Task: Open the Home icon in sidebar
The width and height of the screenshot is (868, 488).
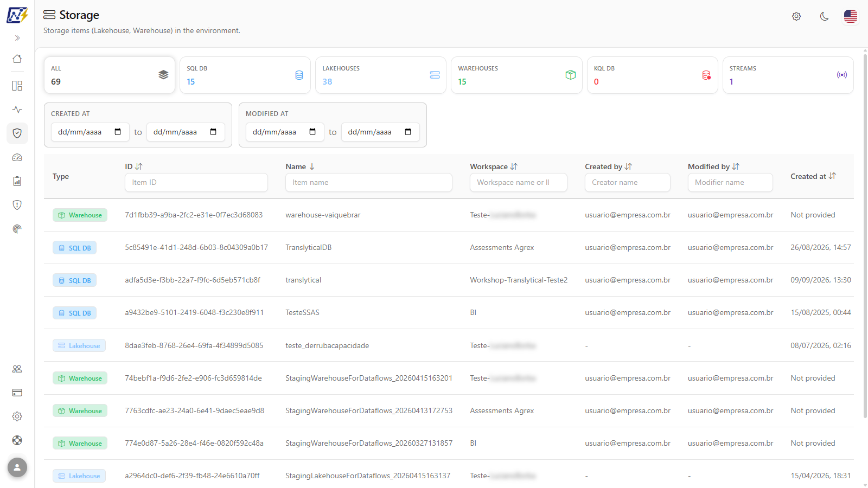Action: 17,59
